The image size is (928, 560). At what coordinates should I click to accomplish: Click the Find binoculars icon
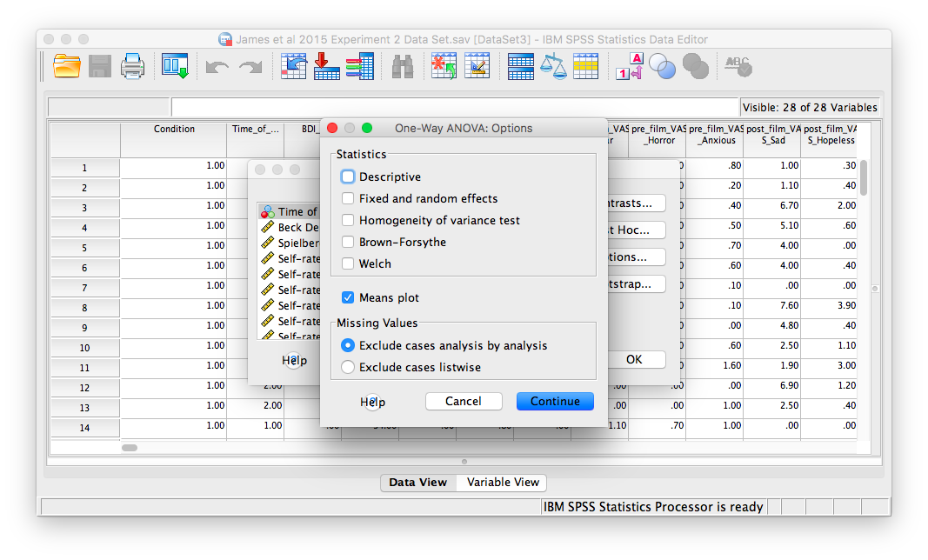coord(403,67)
